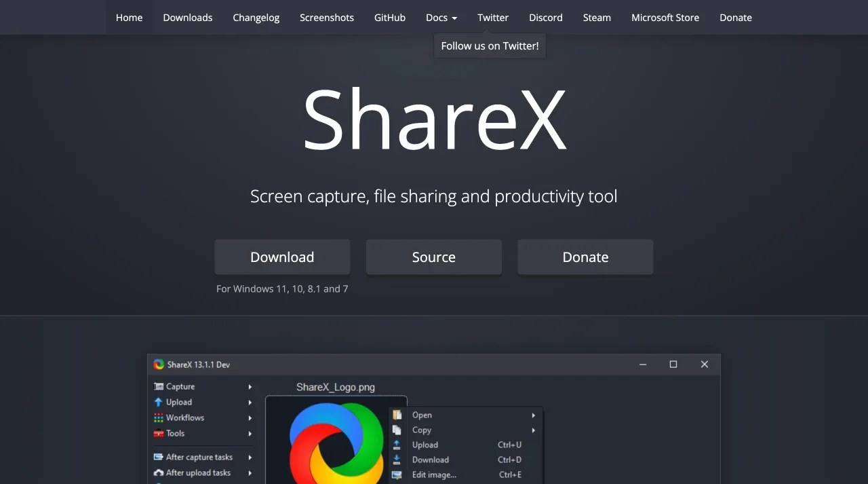Screen dimensions: 868x484
Task: Select Open in the context menu
Action: pyautogui.click(x=467, y=415)
